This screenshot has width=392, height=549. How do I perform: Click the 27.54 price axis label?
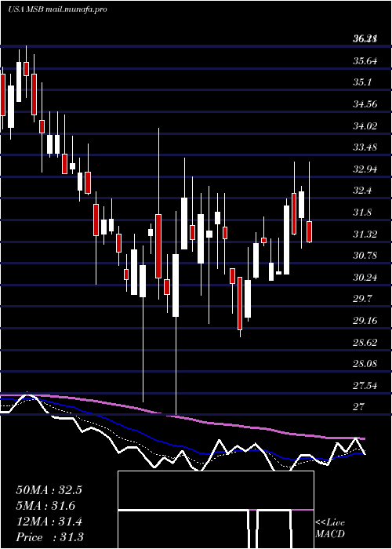(365, 386)
